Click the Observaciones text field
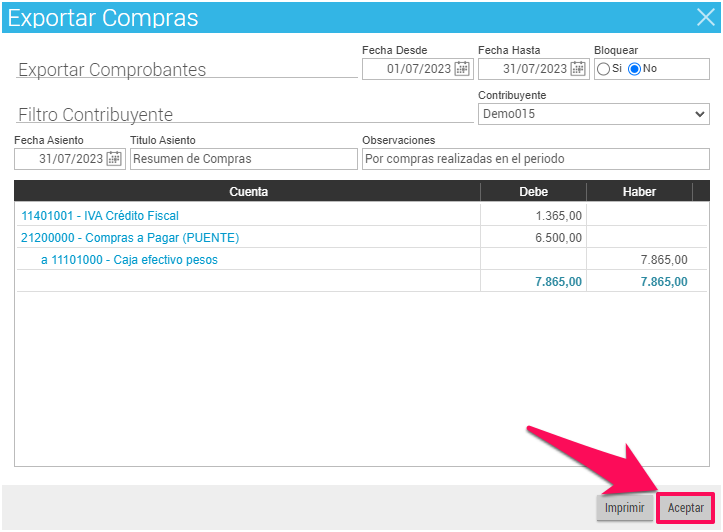This screenshot has width=723, height=532. click(x=535, y=159)
